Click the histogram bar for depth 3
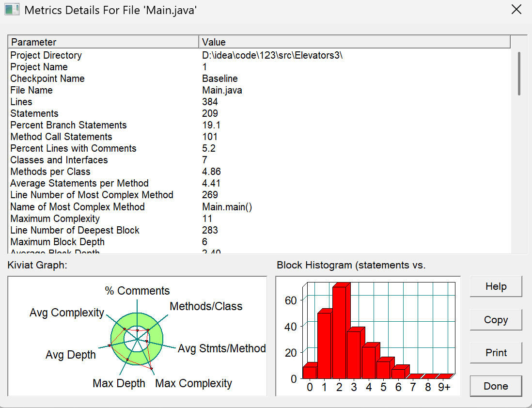The image size is (532, 408). 354,355
